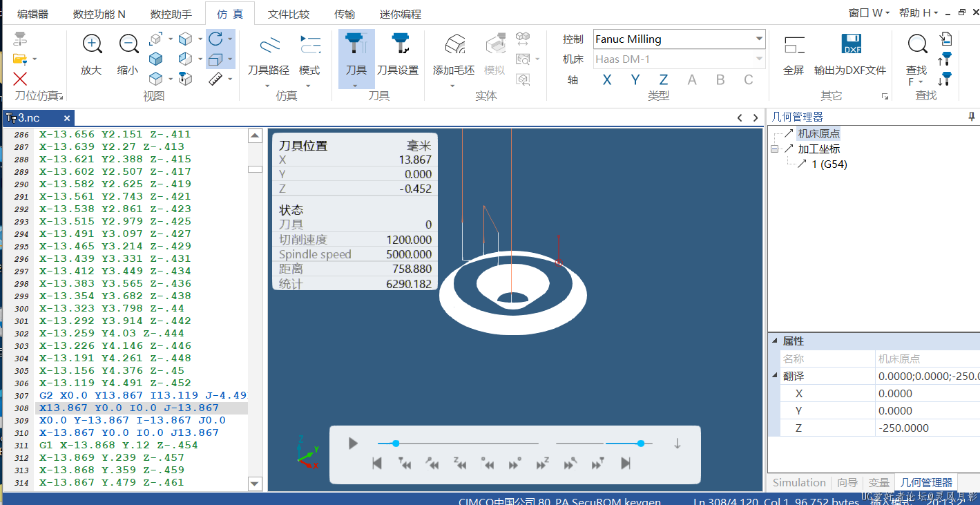
Task: Open the 数控助手 ribbon tab
Action: 171,14
